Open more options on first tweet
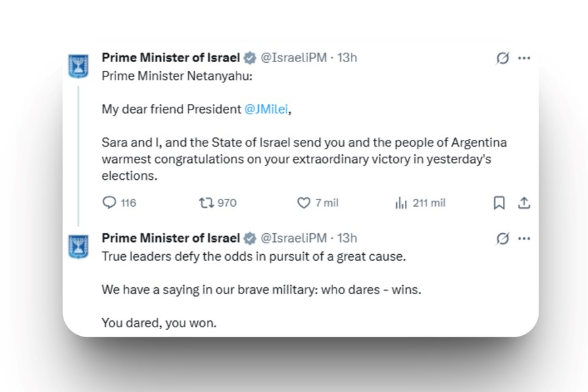Image resolution: width=588 pixels, height=392 pixels. click(524, 58)
